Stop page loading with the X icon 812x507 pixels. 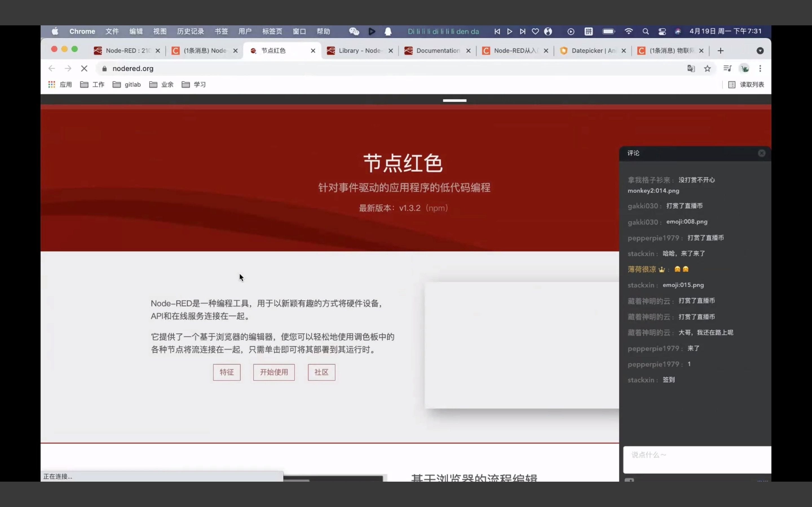pyautogui.click(x=84, y=68)
